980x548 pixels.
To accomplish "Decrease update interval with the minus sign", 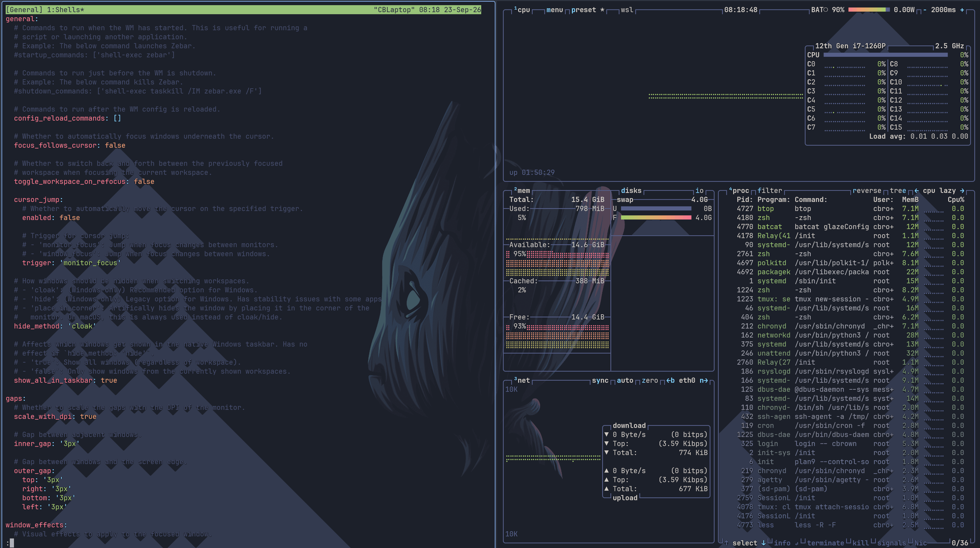I will point(924,10).
